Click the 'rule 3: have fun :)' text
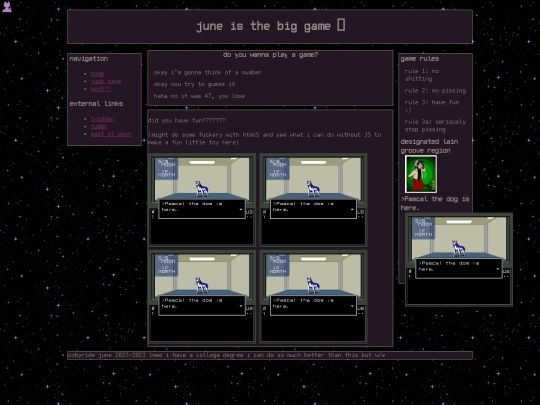Screen dimensions: 540x405 432,106
